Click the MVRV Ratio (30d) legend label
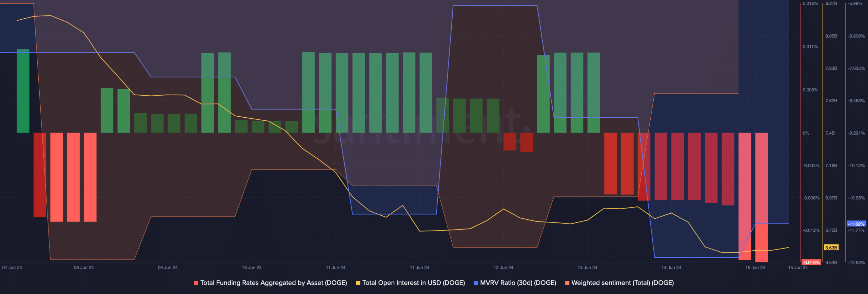Image resolution: width=868 pixels, height=294 pixels. tap(518, 283)
